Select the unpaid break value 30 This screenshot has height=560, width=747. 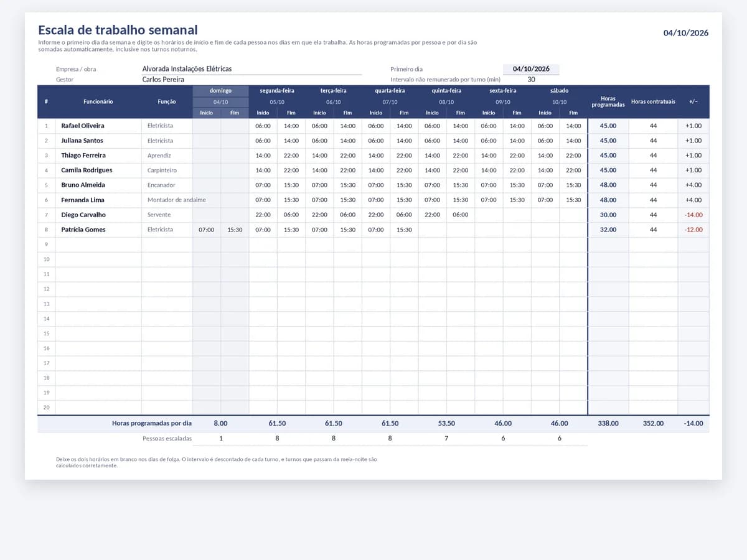coord(531,80)
